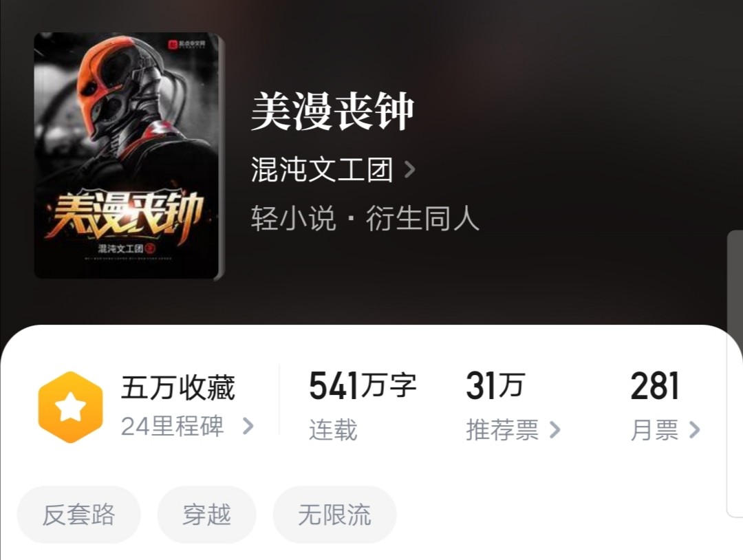743x560 pixels.
Task: Select the 无限流 tag
Action: tap(334, 515)
